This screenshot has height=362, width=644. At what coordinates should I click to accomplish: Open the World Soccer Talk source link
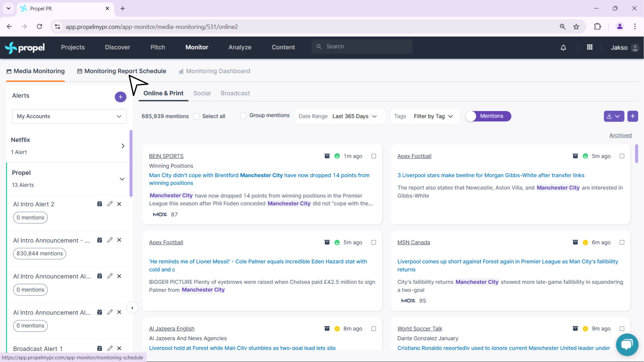420,329
